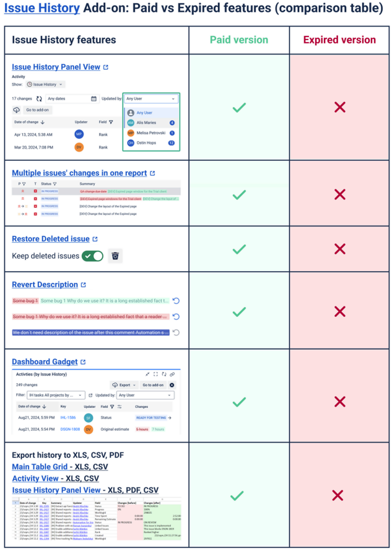392x554 pixels.
Task: Open the Revert Description link
Action: 45,285
